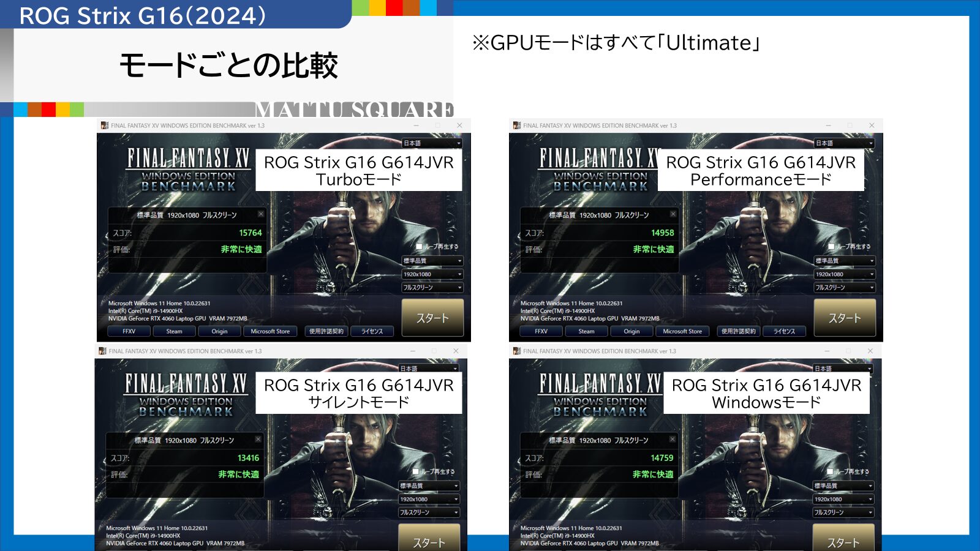This screenshot has width=980, height=551.
Task: Open the フルスクリーン dropdown in Turbo mode window
Action: coord(432,288)
